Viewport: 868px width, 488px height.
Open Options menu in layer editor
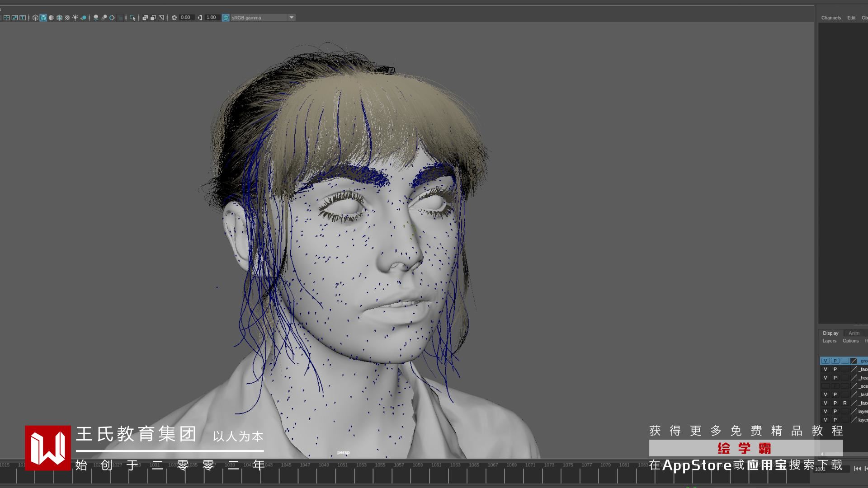[850, 341]
